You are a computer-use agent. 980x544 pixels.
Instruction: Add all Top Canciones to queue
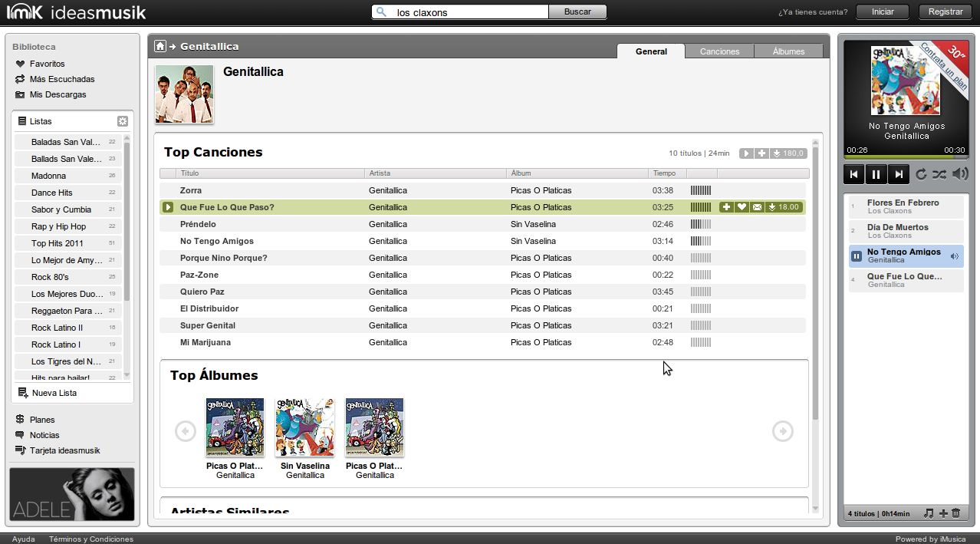(761, 153)
